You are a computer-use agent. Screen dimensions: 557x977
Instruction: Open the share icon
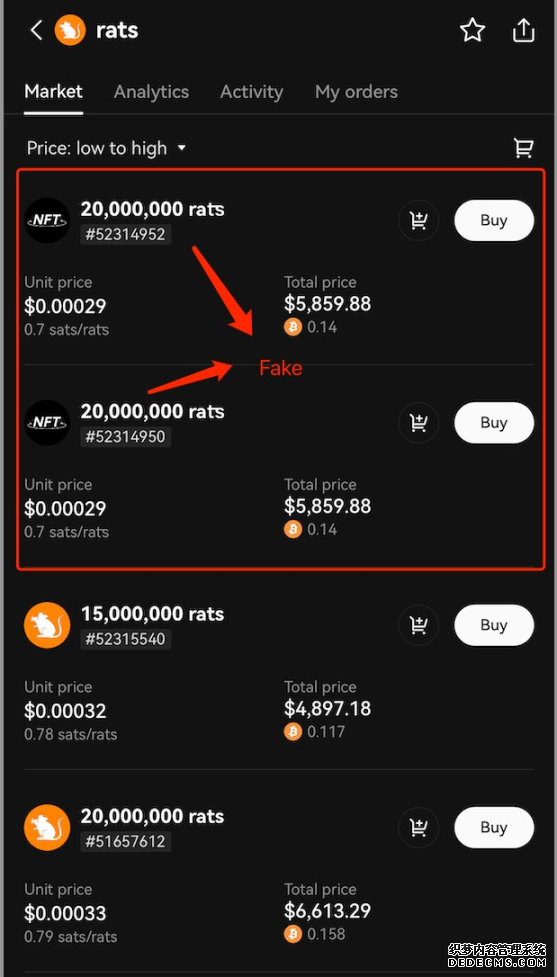click(x=523, y=30)
